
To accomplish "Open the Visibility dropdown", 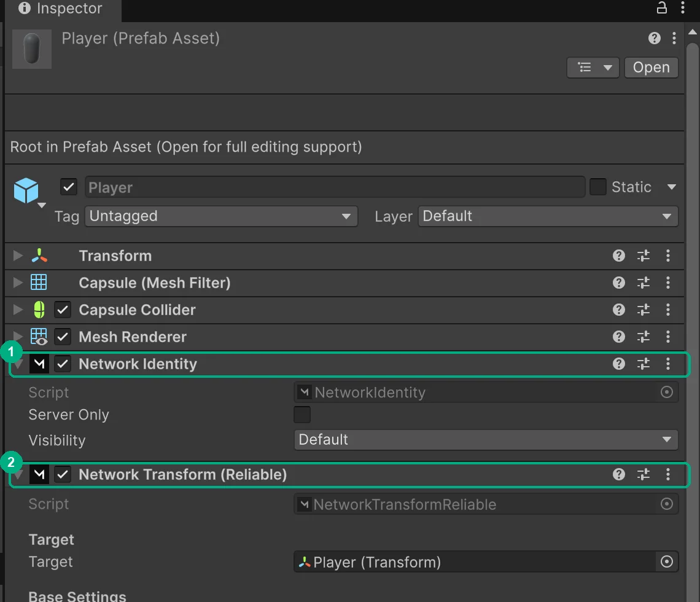I will 486,440.
